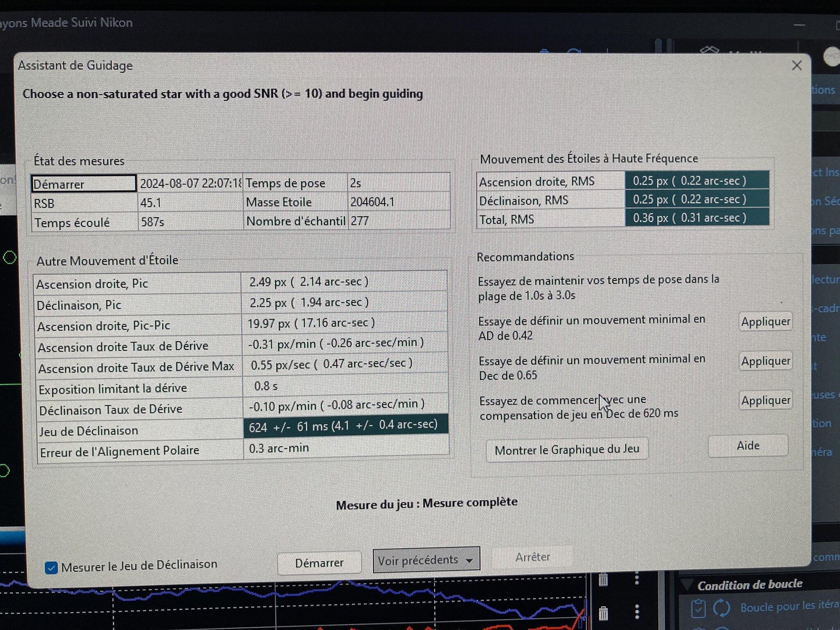
Task: Click the lower trash icon beside the graph
Action: (603, 613)
